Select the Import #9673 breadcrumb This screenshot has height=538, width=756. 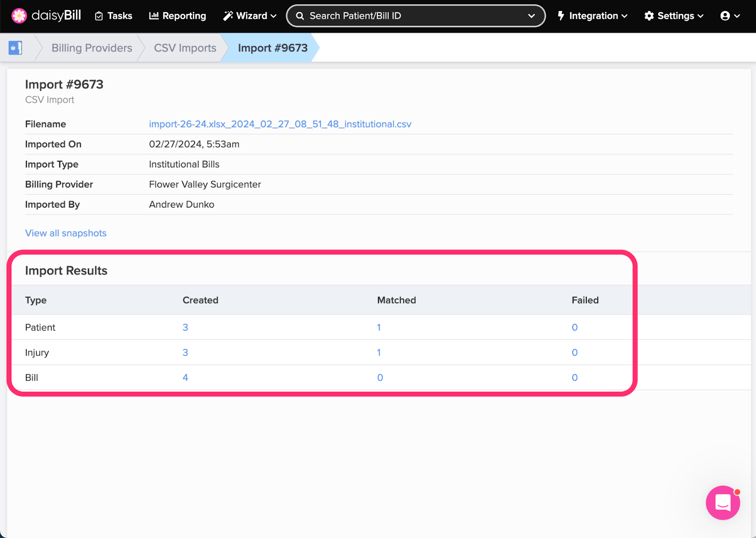pos(273,48)
